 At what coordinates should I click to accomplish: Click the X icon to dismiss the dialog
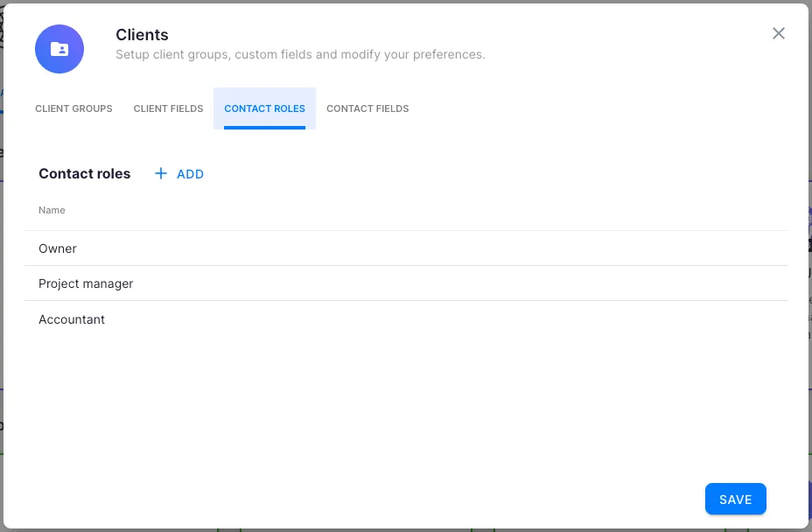pyautogui.click(x=779, y=33)
